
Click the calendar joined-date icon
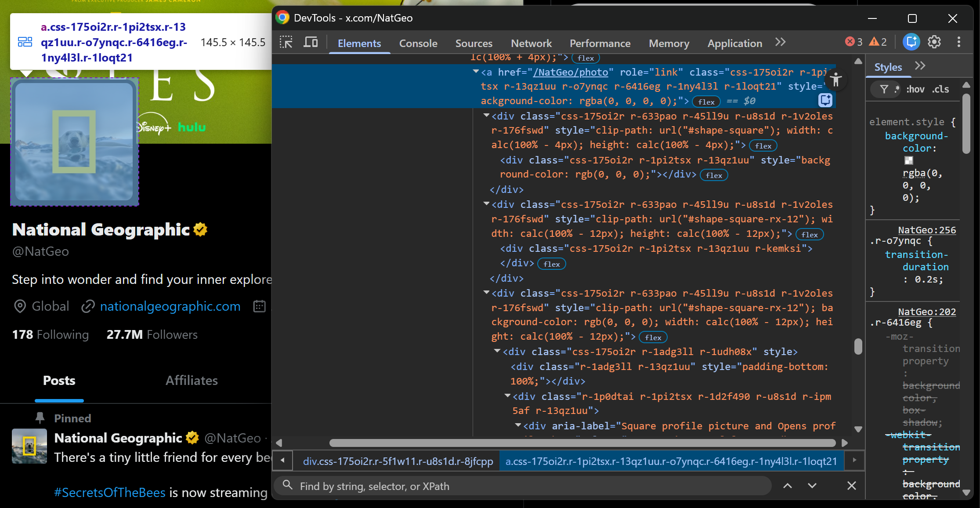click(260, 306)
